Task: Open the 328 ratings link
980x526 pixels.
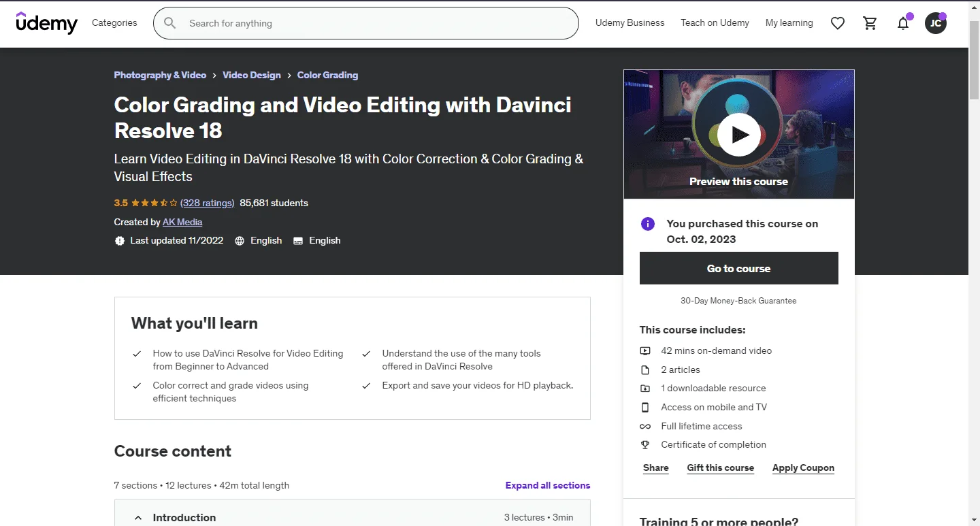Action: (x=208, y=203)
